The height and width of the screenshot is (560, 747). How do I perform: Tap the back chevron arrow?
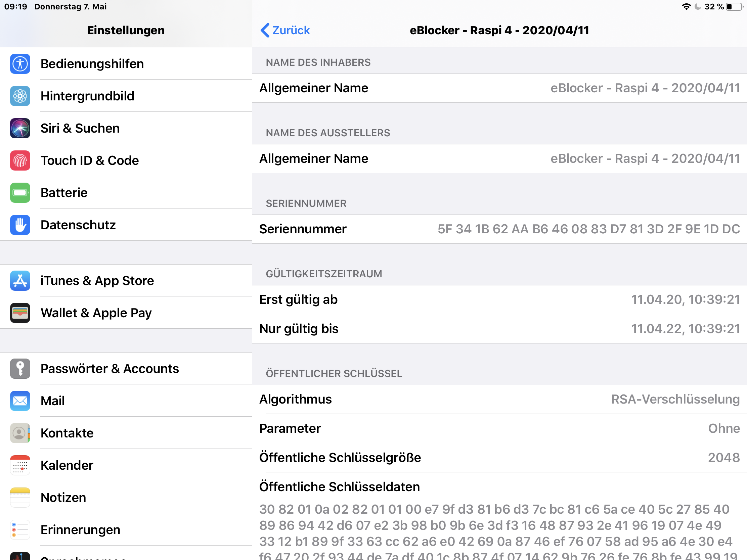(265, 30)
